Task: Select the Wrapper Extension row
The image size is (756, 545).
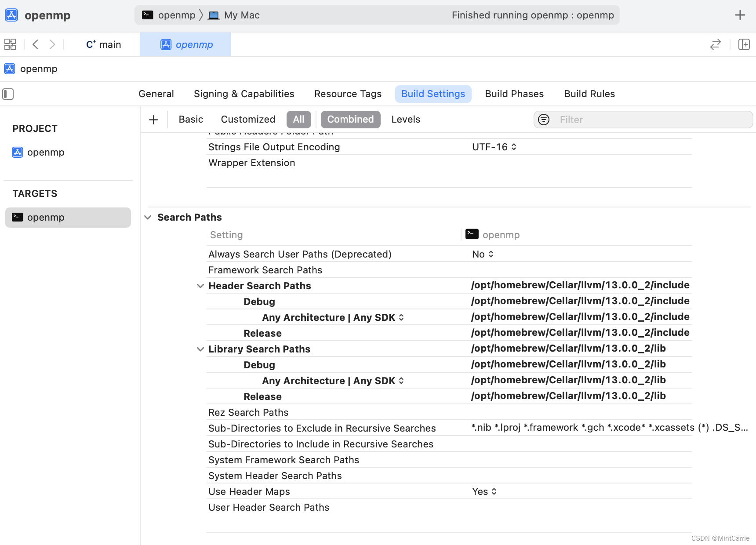Action: 449,163
